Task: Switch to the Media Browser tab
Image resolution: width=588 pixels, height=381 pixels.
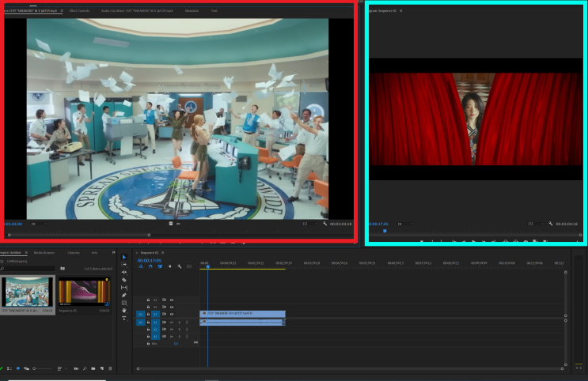Action: click(x=44, y=252)
